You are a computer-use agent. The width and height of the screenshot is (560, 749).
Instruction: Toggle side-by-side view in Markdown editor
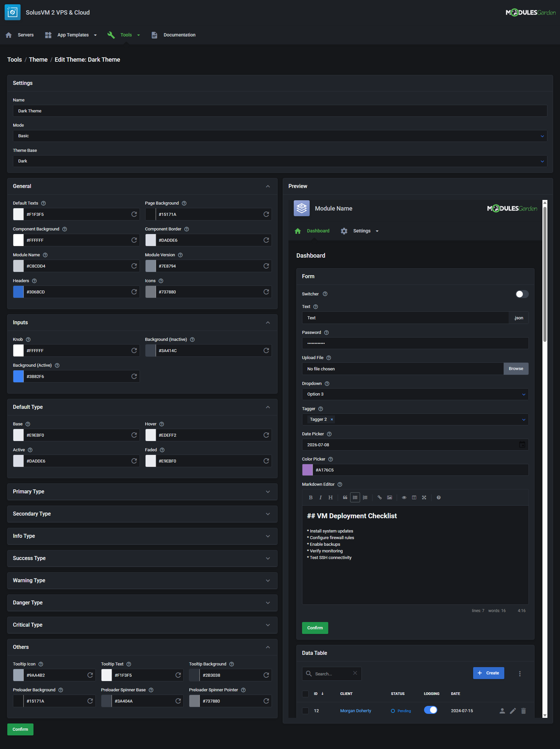(x=414, y=497)
